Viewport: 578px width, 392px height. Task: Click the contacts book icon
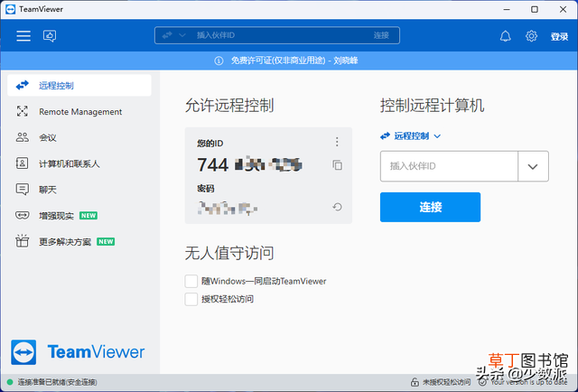(x=22, y=163)
